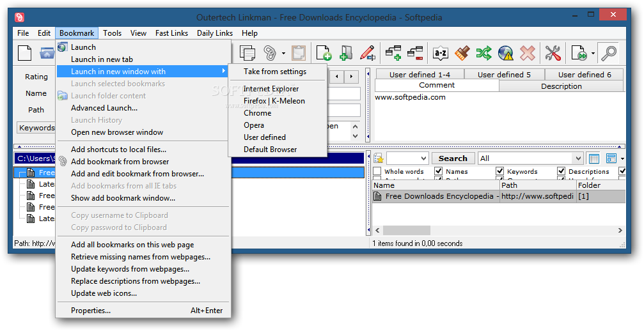Open the search text combo box dropdown
This screenshot has width=644, height=331.
(x=424, y=158)
